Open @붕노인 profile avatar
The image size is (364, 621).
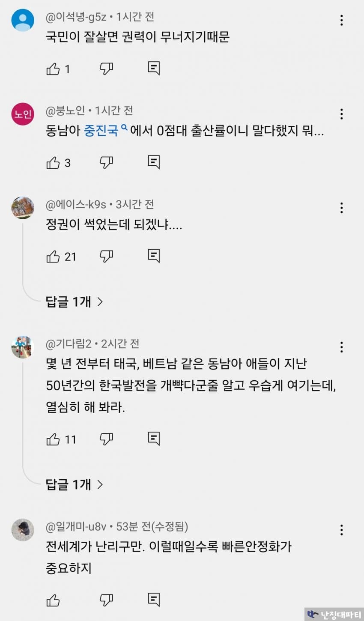click(x=22, y=114)
